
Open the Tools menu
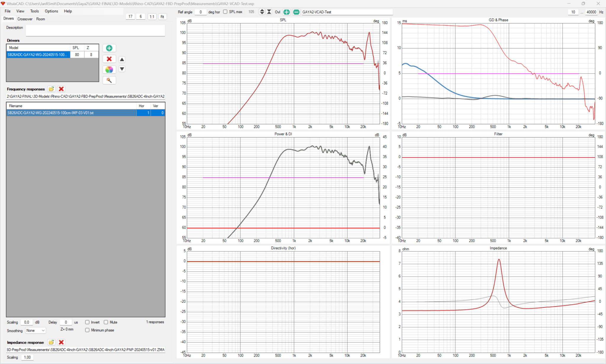coord(35,11)
